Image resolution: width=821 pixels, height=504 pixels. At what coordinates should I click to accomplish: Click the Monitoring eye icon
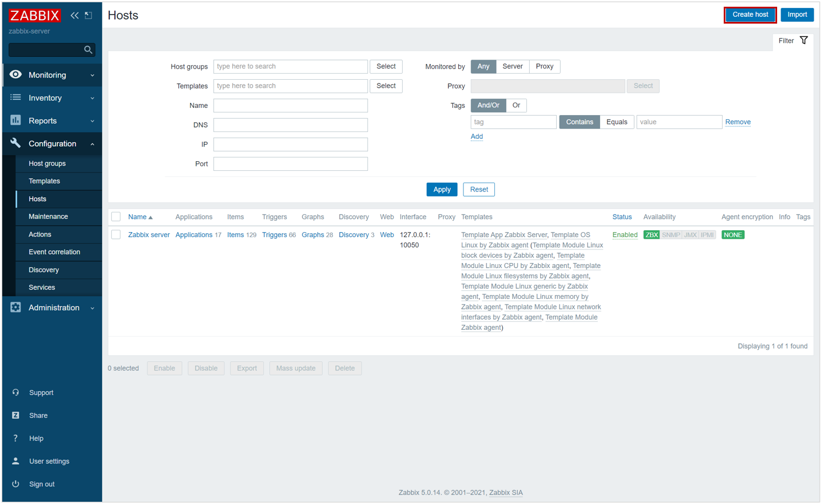click(16, 75)
